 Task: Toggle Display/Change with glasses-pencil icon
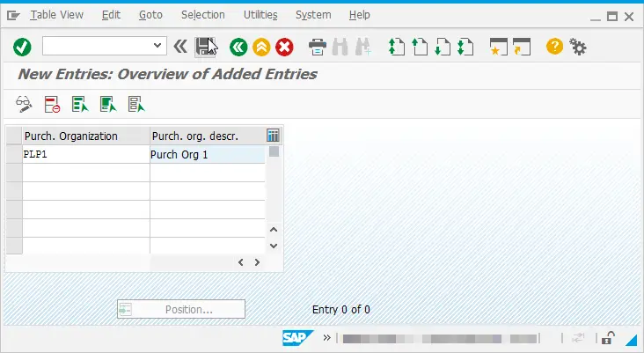click(x=24, y=104)
